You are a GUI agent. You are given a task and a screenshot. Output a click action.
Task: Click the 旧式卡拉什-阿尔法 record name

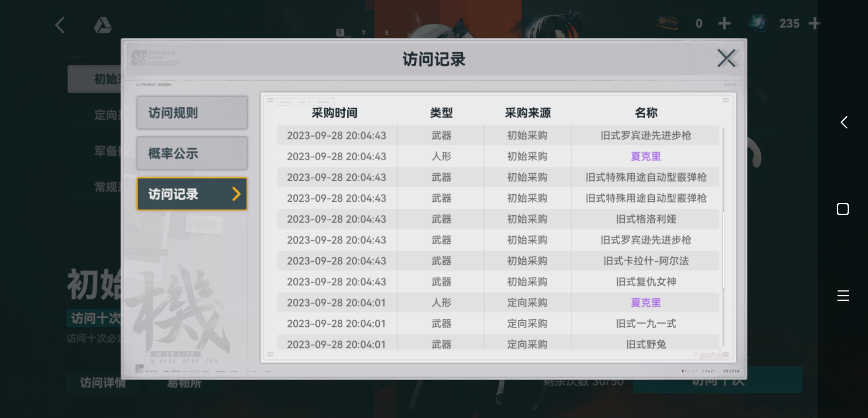646,261
